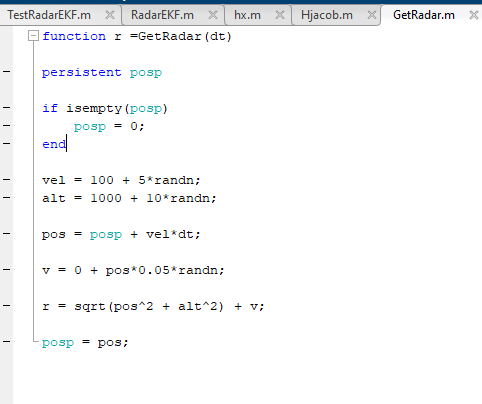Set breakpoint at the posp = pos line
482x404 pixels.
coord(6,342)
